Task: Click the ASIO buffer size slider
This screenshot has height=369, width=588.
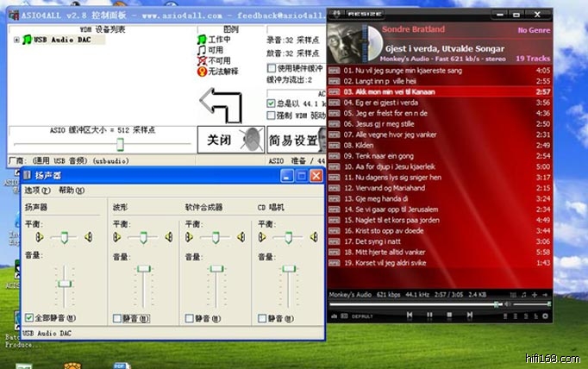Action: [x=119, y=143]
